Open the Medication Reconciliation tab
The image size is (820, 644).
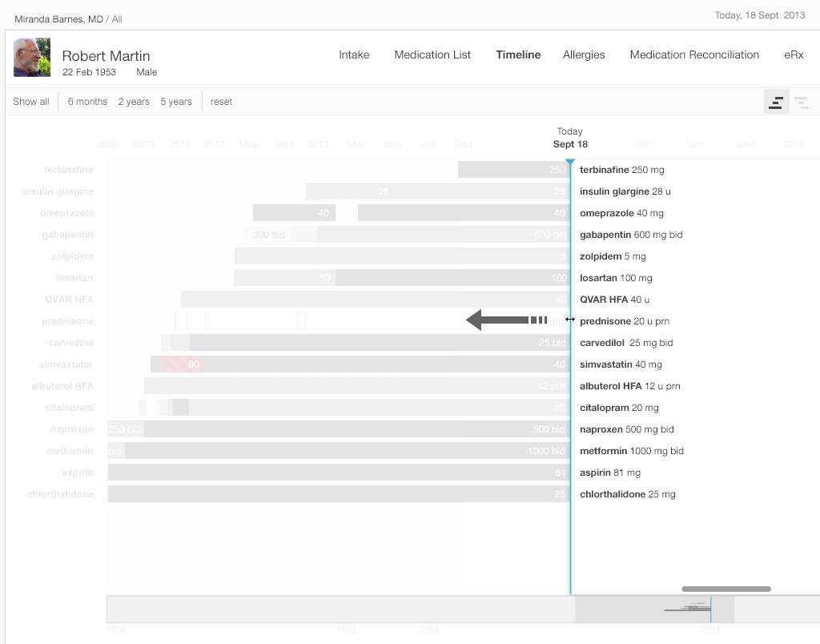point(694,55)
